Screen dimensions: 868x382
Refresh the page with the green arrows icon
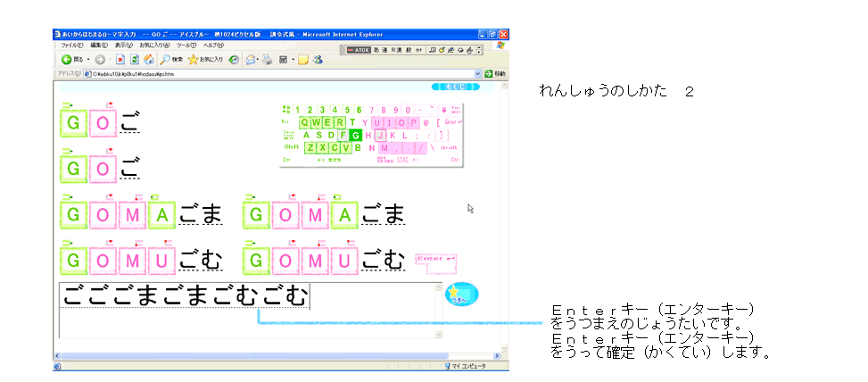coord(136,59)
